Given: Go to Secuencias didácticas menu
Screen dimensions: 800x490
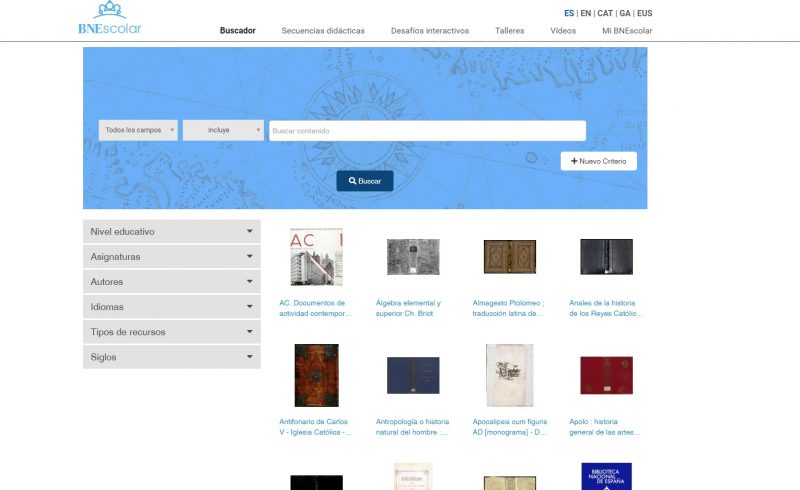Looking at the screenshot, I should click(323, 31).
